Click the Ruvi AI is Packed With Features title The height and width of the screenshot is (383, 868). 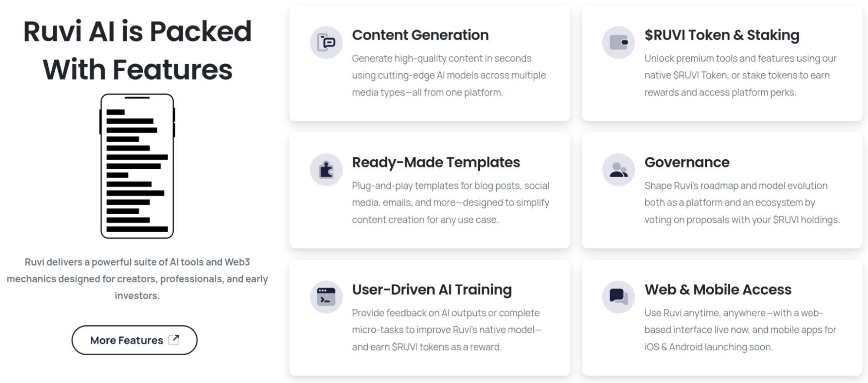(137, 50)
